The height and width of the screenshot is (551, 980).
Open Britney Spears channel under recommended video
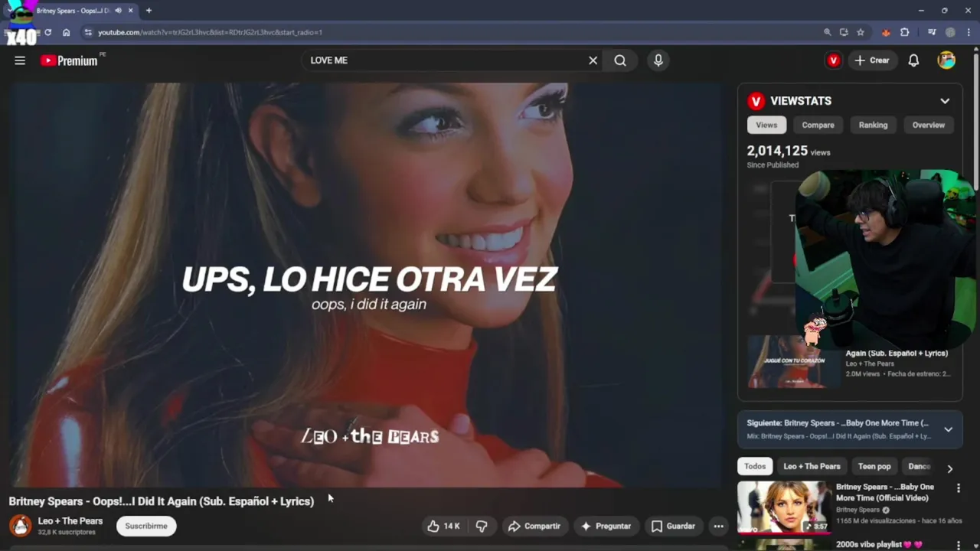857,510
